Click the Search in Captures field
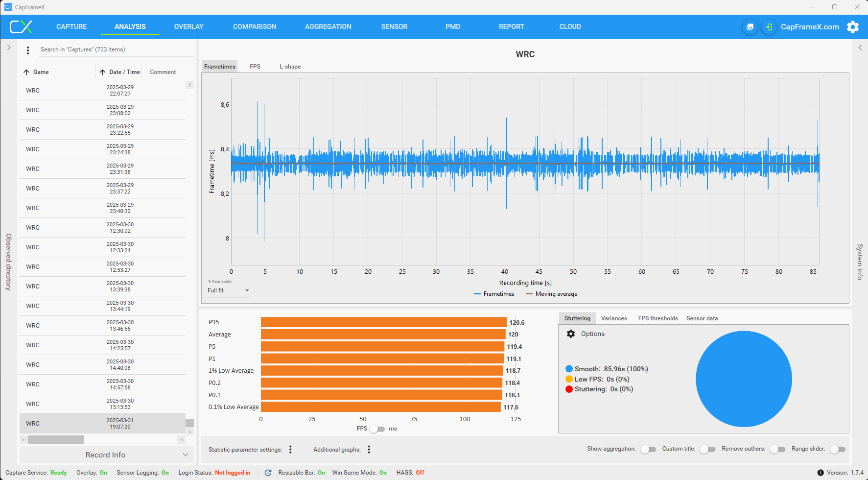 pos(116,49)
